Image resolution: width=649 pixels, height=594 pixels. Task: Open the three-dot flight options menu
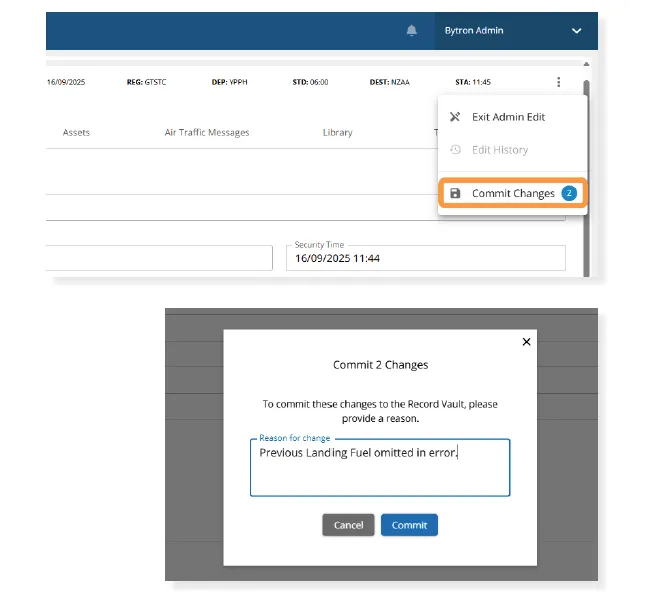(x=558, y=82)
